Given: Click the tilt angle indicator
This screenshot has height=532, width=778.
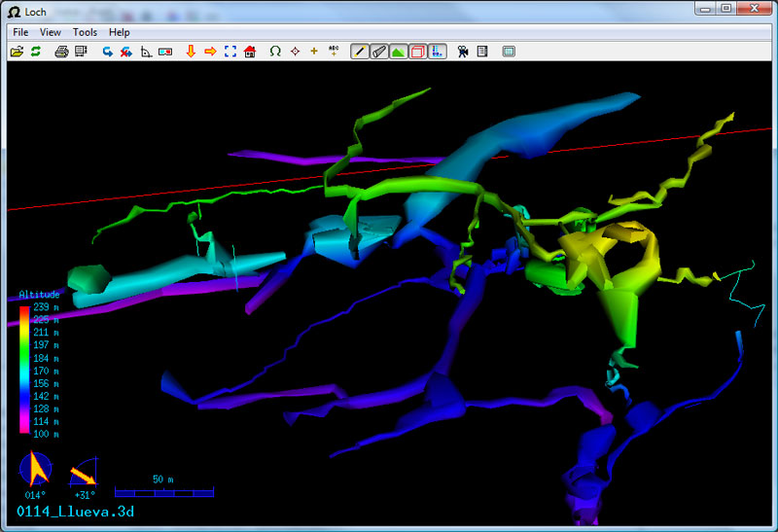Looking at the screenshot, I should tap(84, 472).
